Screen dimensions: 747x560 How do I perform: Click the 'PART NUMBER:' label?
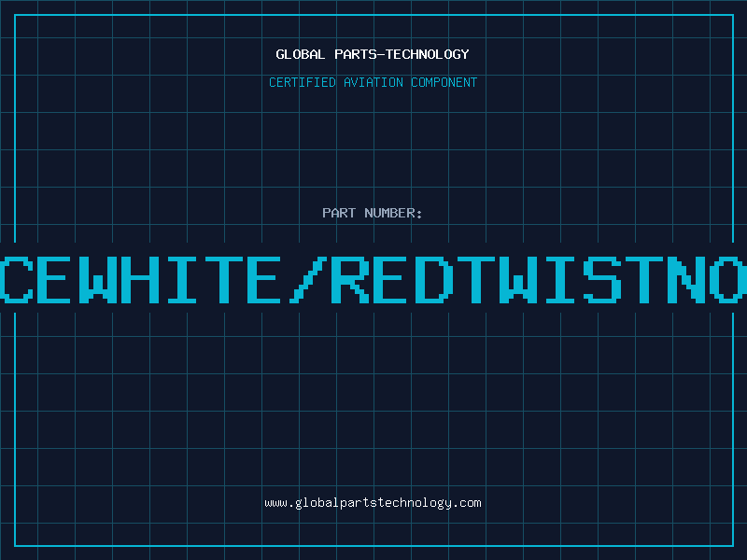click(373, 213)
